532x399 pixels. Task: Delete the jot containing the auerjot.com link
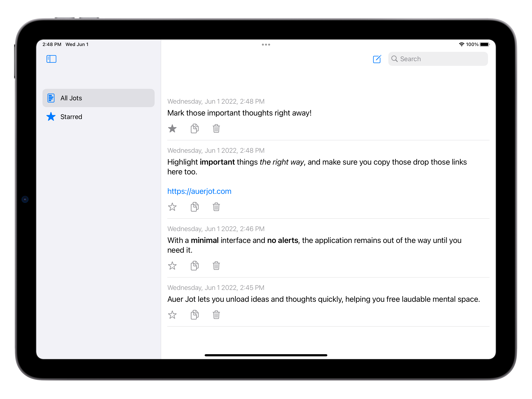216,207
